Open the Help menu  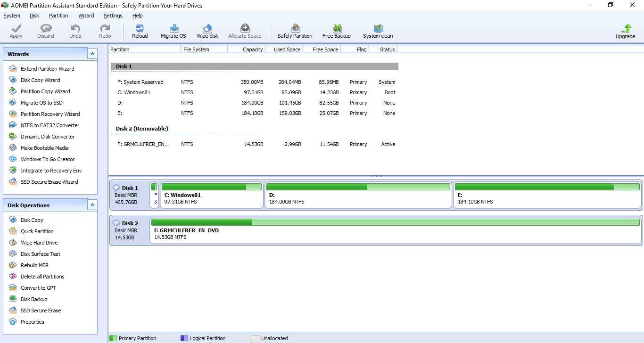point(138,16)
